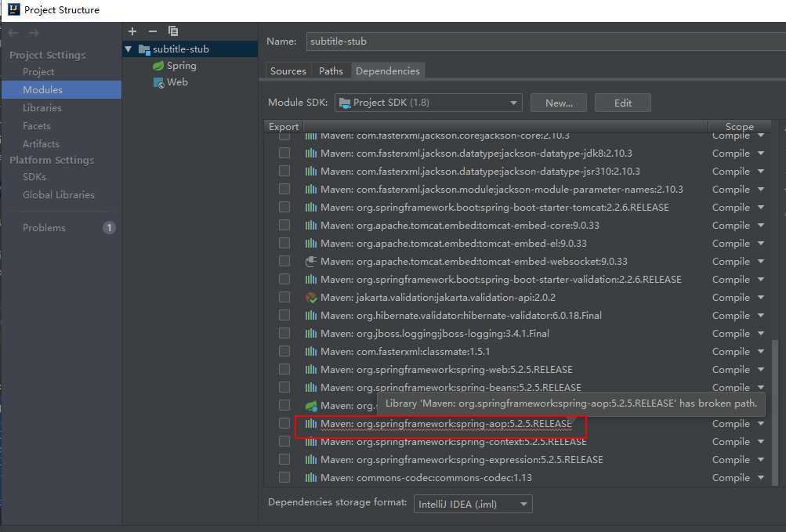The width and height of the screenshot is (786, 532).
Task: Tick the Export checkbox for jackson-datatype-jsr310
Action: coord(284,171)
